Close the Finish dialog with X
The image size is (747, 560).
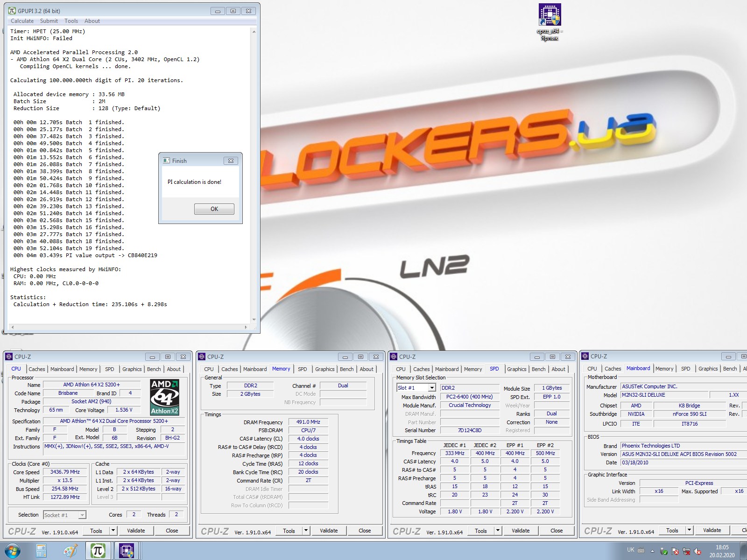(x=231, y=161)
